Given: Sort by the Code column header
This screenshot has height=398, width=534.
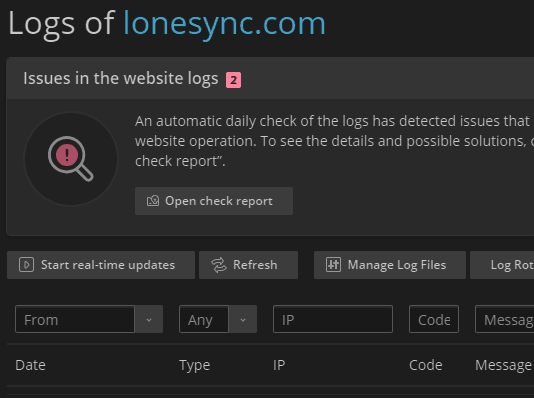Looking at the screenshot, I should (x=426, y=365).
